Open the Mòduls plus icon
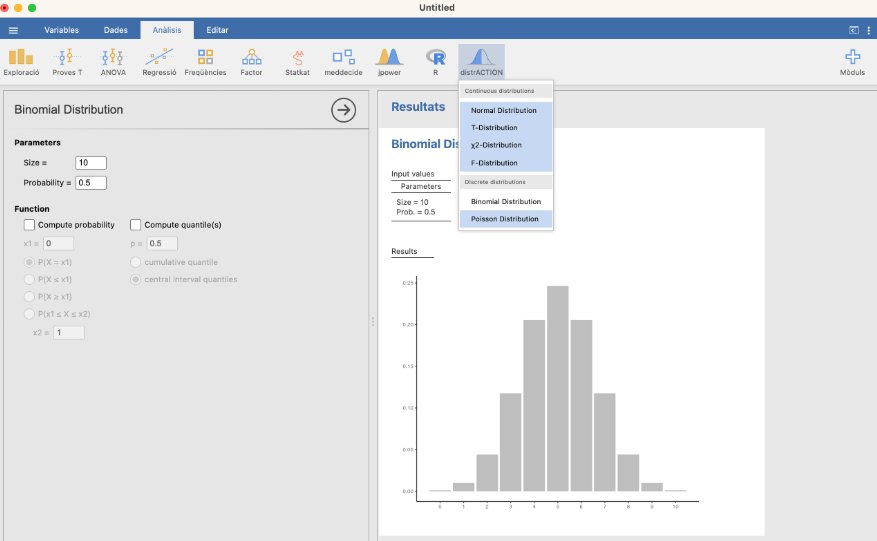Viewport: 877px width, 541px height. click(852, 62)
